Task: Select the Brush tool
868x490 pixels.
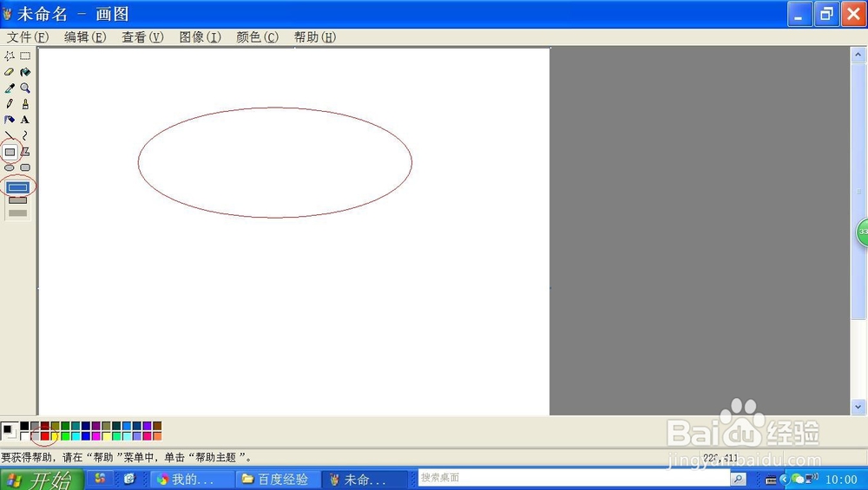Action: [x=25, y=104]
